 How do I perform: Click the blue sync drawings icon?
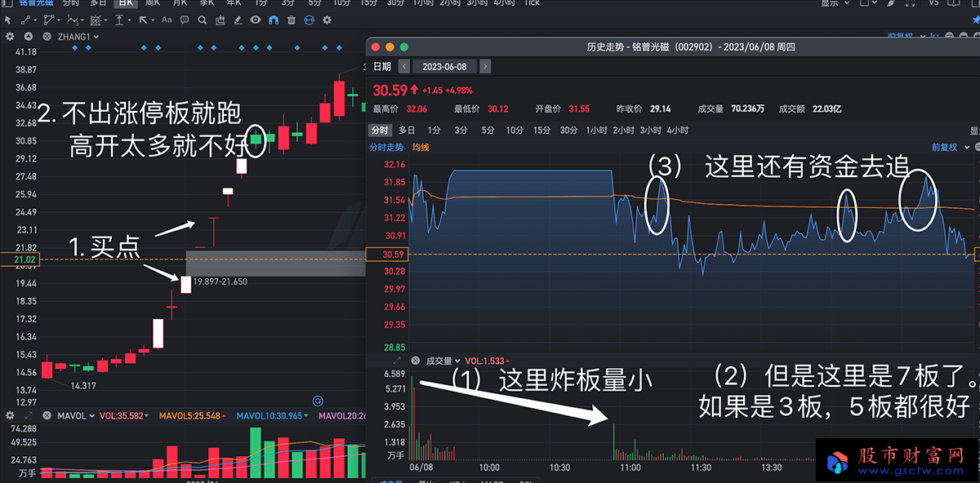[309, 20]
